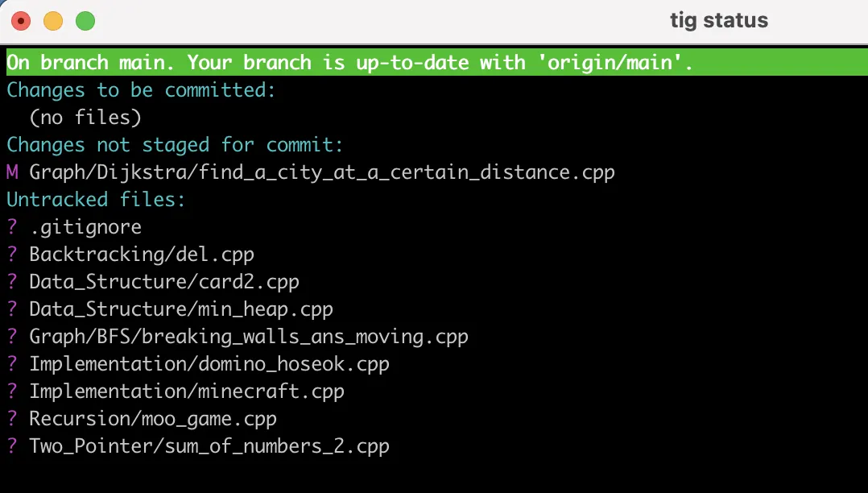Click the question mark beside Data_Structure/card2.cpp

[x=12, y=281]
